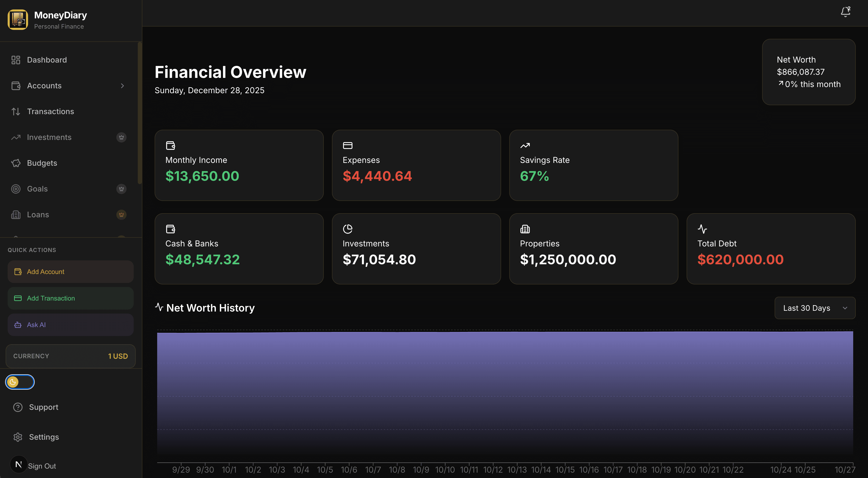
Task: Open the notifications bell
Action: pyautogui.click(x=845, y=12)
